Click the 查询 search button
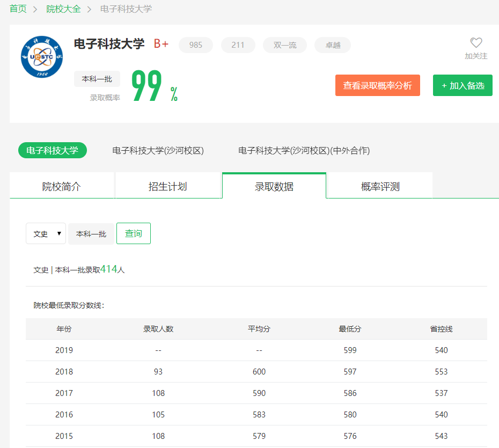 point(134,233)
